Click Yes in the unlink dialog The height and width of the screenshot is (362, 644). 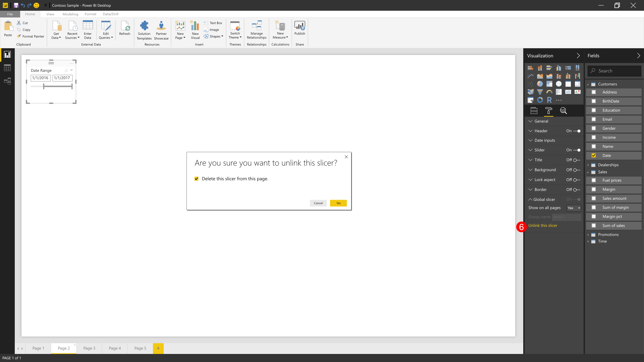338,203
